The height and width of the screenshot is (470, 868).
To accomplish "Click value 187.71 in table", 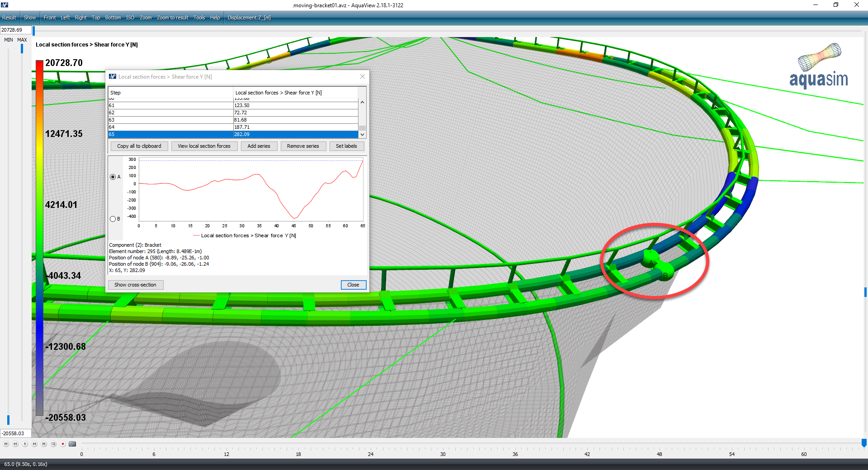I will tap(242, 127).
